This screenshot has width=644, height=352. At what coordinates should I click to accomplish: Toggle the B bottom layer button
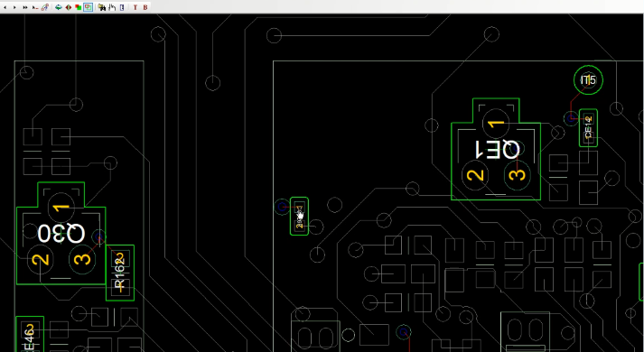tap(145, 7)
